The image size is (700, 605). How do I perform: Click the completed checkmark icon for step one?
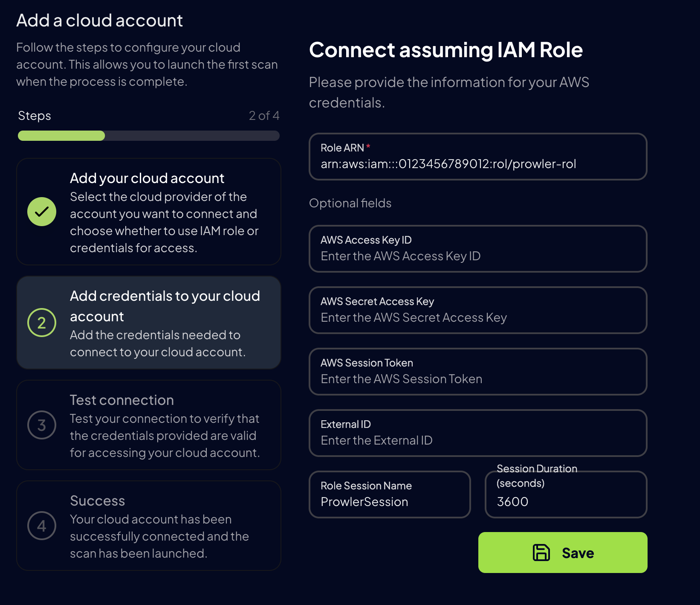coord(41,212)
